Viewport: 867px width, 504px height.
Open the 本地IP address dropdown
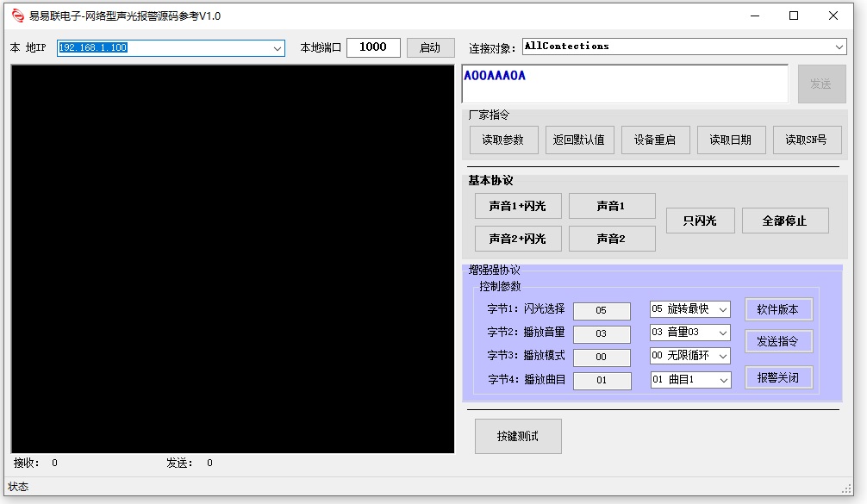pos(278,48)
